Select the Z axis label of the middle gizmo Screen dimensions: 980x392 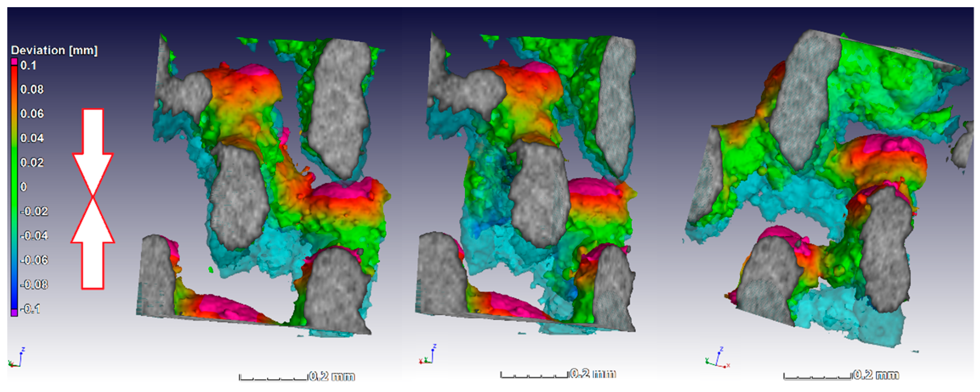[435, 346]
